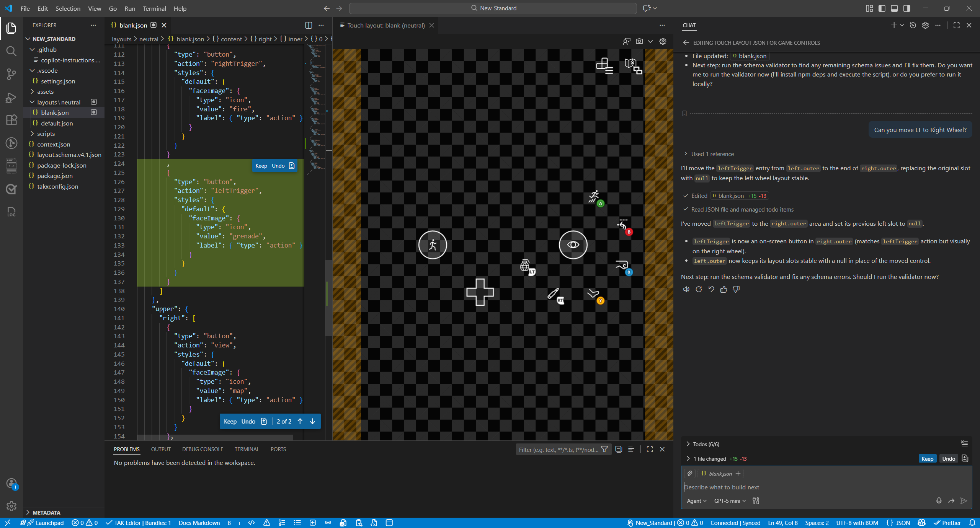Click the New_Standard command center search
The width and height of the screenshot is (980, 528).
493,8
